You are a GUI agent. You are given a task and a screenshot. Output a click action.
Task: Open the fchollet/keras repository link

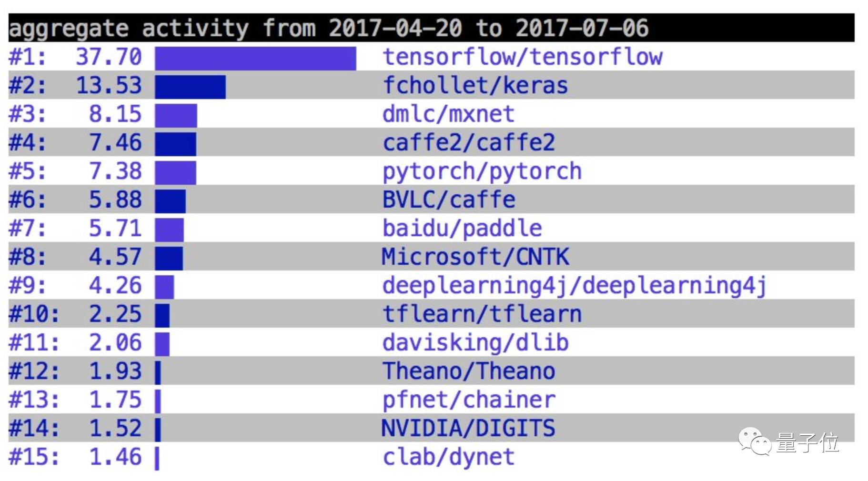click(475, 86)
